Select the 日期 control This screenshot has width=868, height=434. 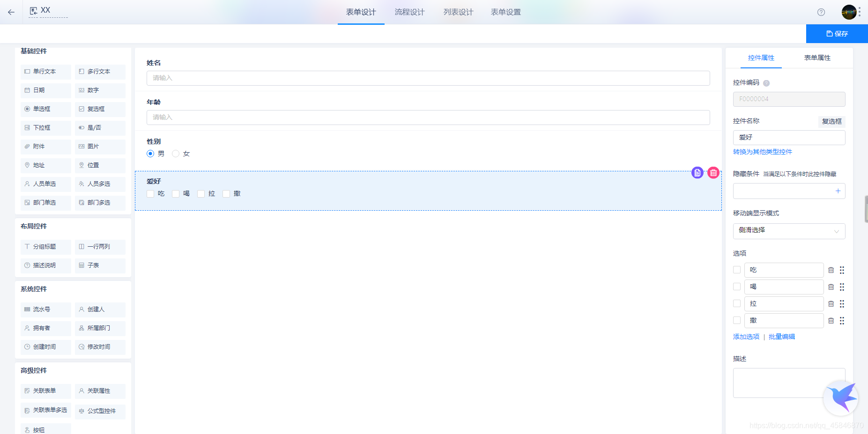46,90
